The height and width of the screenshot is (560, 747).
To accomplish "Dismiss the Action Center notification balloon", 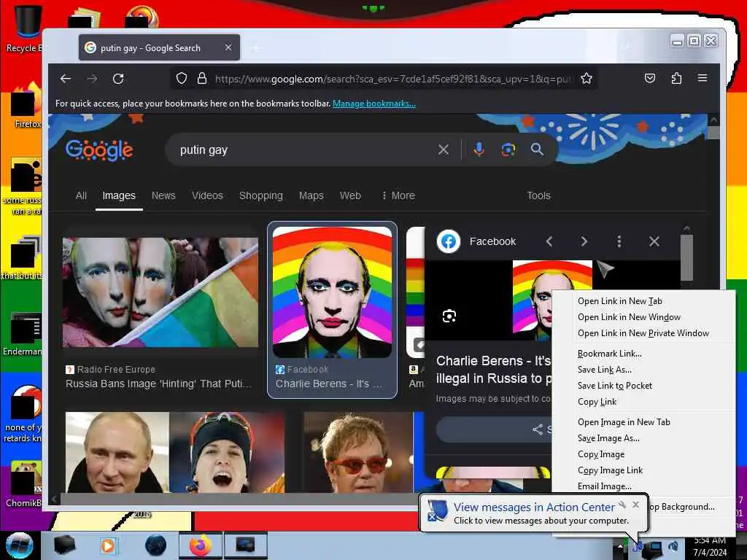I will (x=635, y=505).
